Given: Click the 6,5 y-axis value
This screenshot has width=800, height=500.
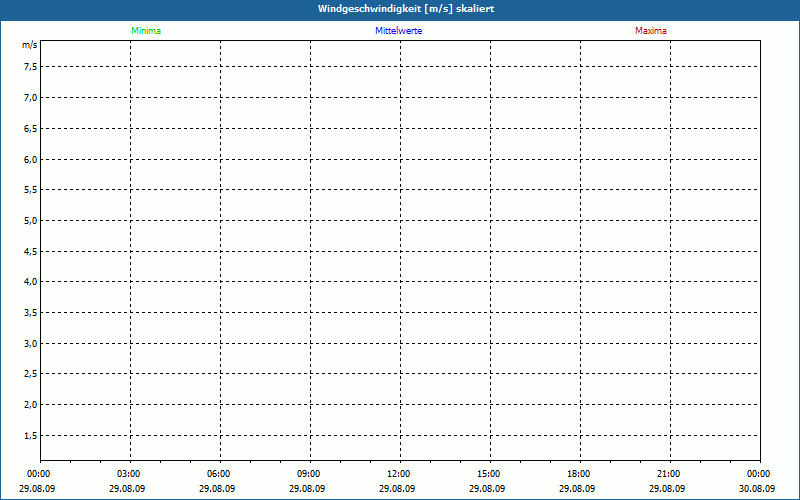Looking at the screenshot, I should tap(31, 129).
